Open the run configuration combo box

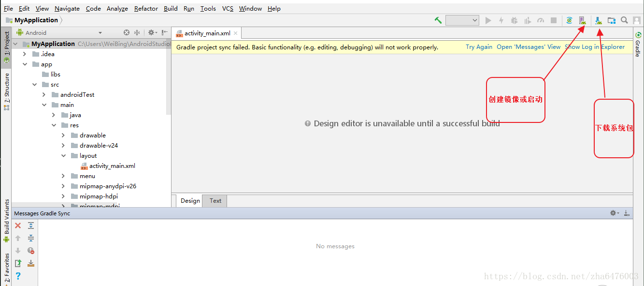tap(462, 20)
